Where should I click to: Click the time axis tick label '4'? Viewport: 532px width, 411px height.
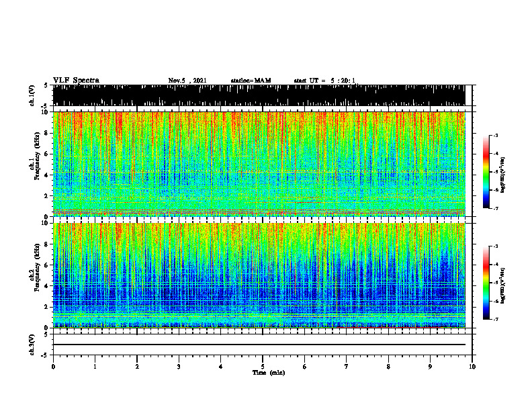click(220, 367)
